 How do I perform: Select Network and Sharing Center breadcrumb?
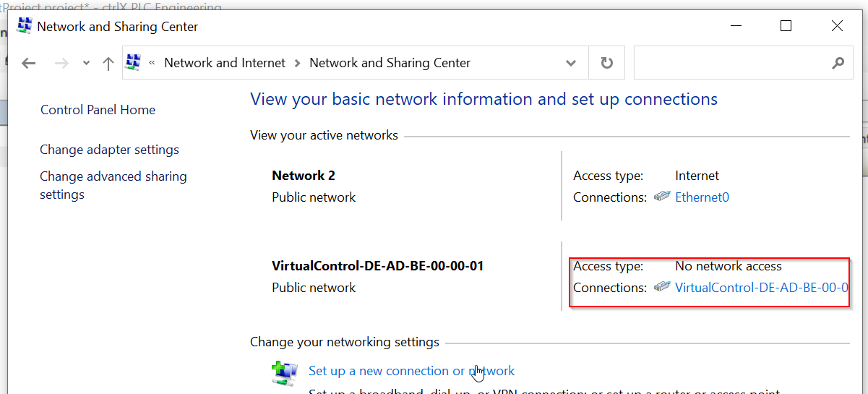pyautogui.click(x=390, y=63)
